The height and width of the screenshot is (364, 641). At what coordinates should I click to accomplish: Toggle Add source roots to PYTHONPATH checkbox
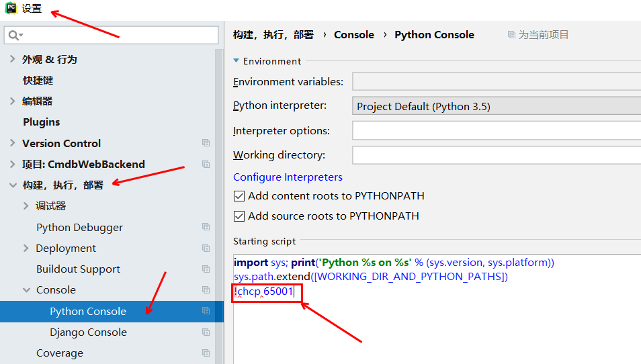pyautogui.click(x=239, y=216)
